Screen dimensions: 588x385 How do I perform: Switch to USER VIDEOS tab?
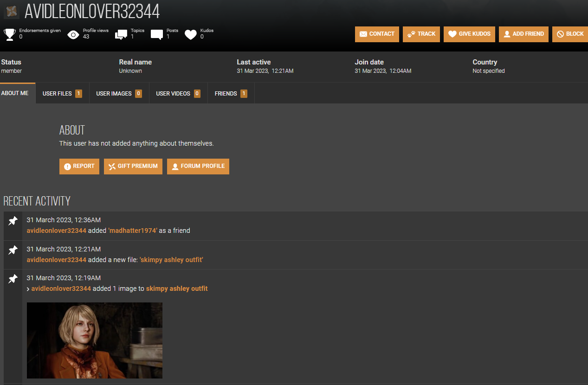pos(178,93)
